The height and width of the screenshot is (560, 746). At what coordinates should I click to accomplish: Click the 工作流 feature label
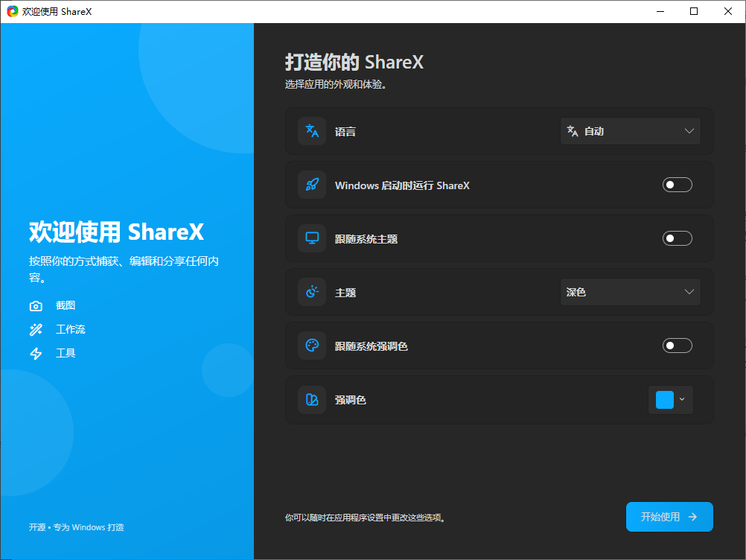71,329
